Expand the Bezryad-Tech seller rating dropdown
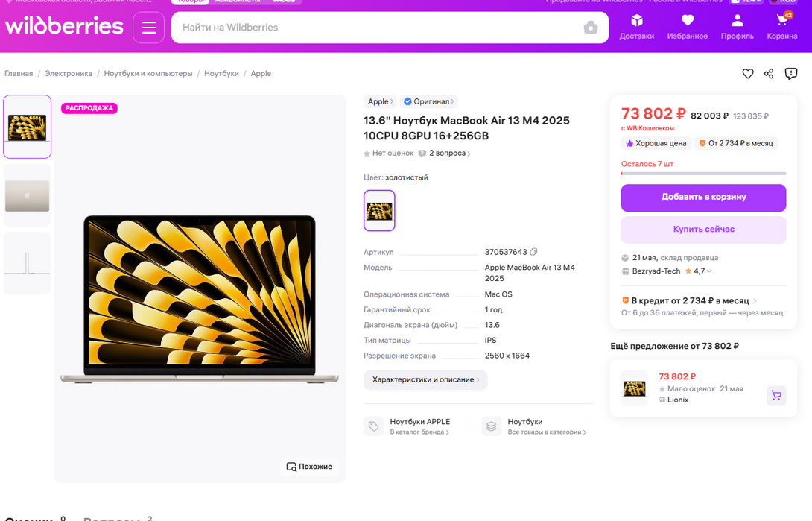 (709, 271)
